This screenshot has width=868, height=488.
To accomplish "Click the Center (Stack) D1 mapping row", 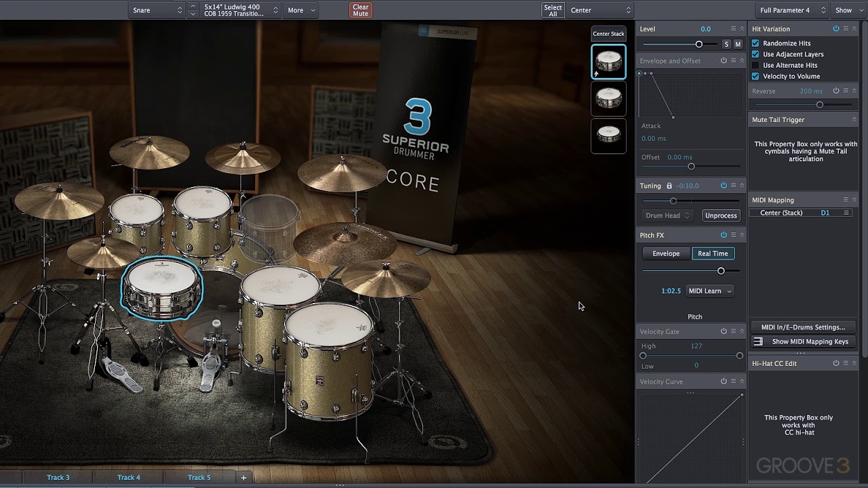I will [802, 213].
